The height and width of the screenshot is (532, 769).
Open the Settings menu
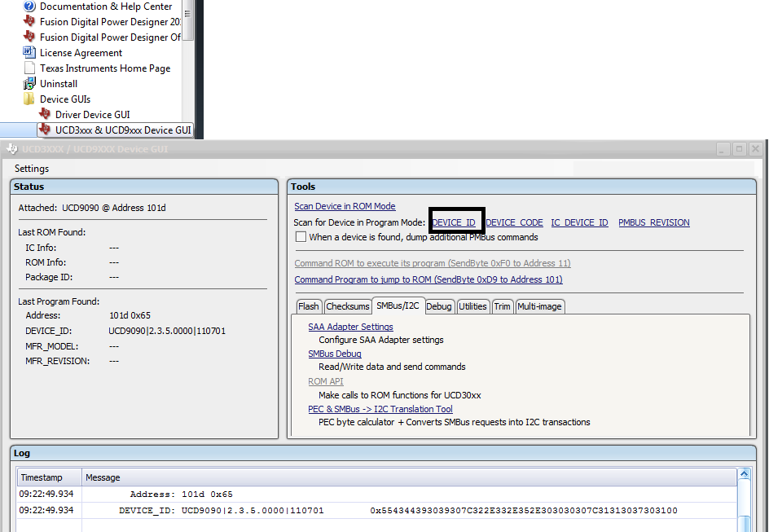coord(32,168)
